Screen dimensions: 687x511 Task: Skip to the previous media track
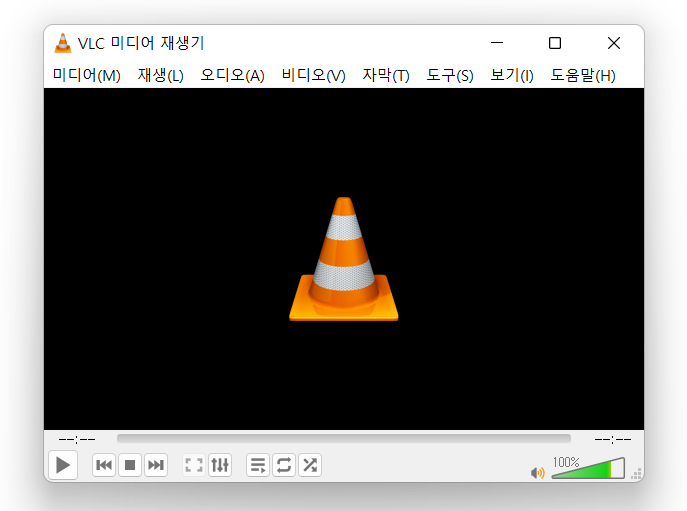pyautogui.click(x=104, y=465)
